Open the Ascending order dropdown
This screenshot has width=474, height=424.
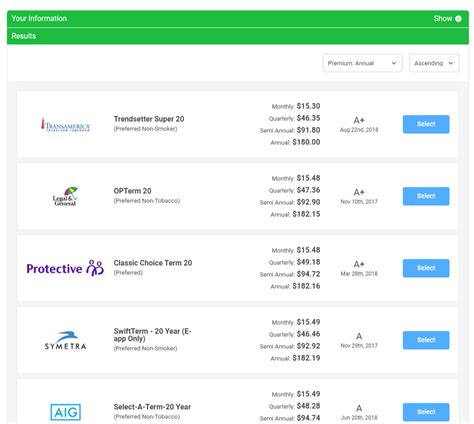[x=434, y=63]
